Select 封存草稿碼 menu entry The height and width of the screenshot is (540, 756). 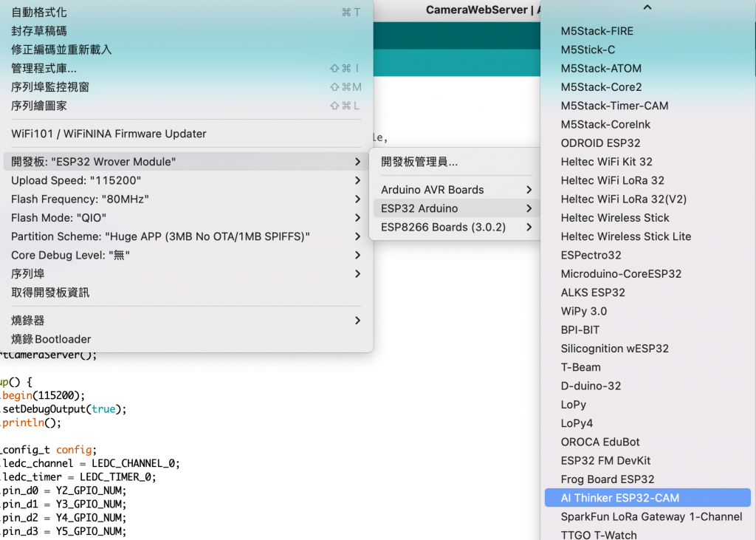187,31
